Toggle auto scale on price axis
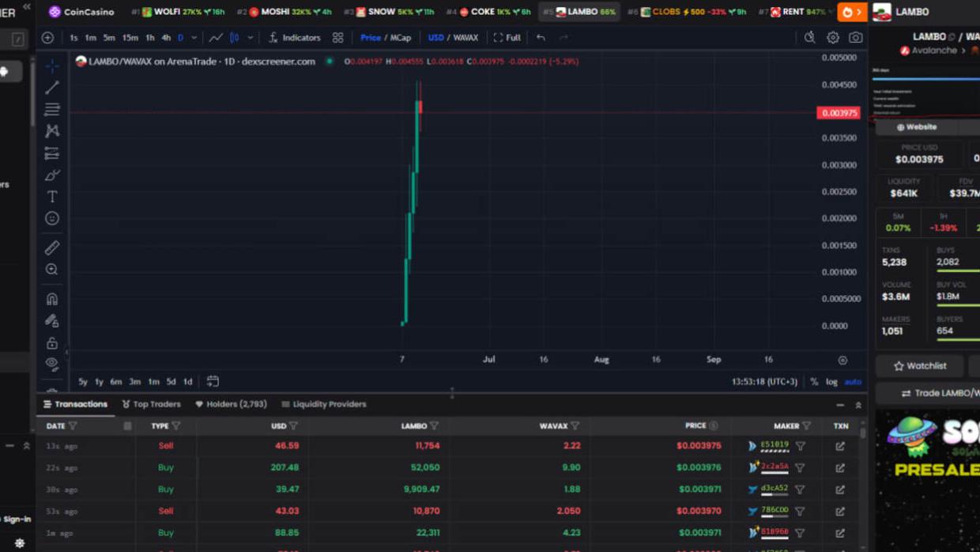Screen dimensions: 980x552 pyautogui.click(x=853, y=382)
